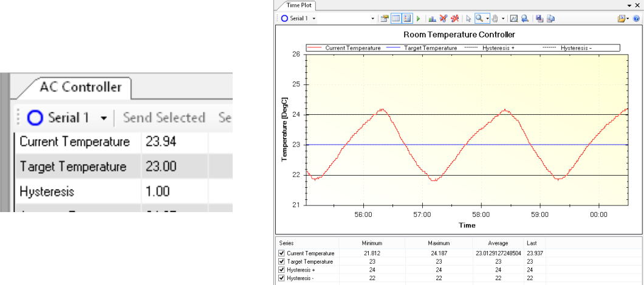644x285 pixels.
Task: Activate the hand pan tool
Action: coord(496,19)
